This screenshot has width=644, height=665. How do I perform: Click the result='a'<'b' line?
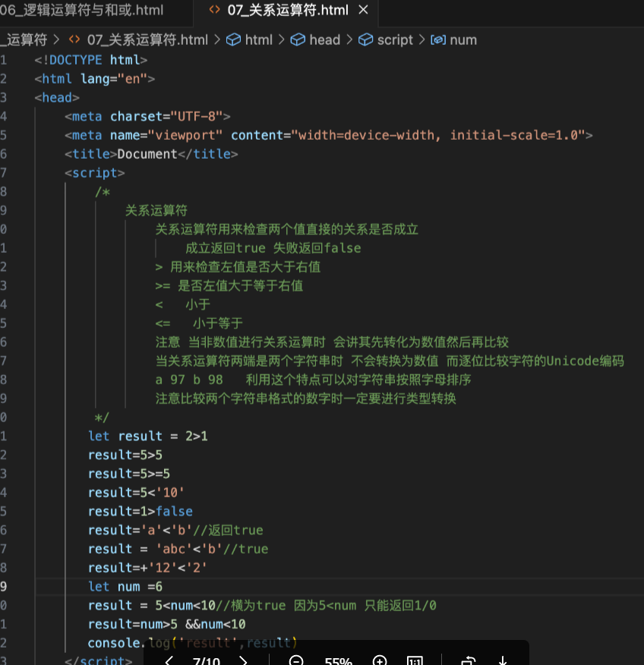point(175,530)
